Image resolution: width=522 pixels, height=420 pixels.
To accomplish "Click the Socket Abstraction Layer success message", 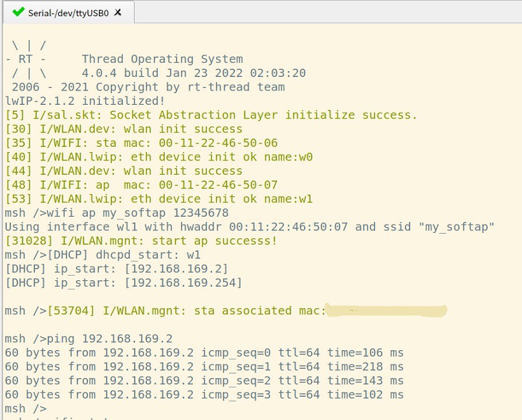I will pos(211,115).
